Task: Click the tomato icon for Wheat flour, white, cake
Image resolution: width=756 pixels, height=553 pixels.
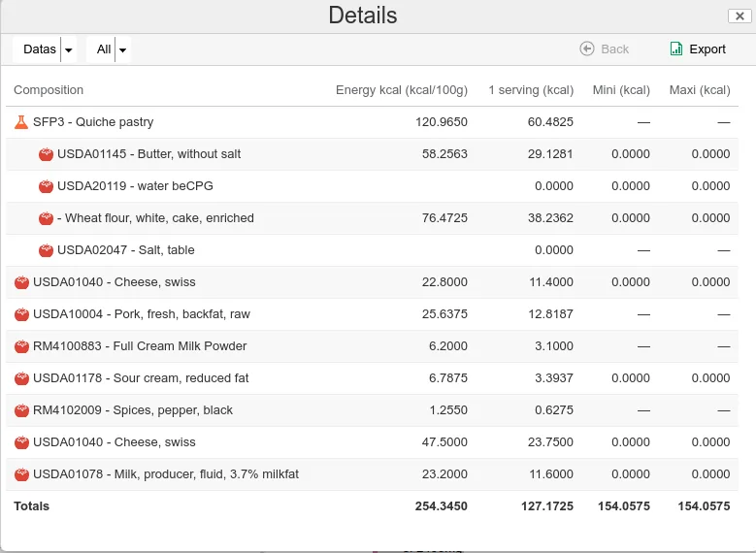Action: pos(46,218)
